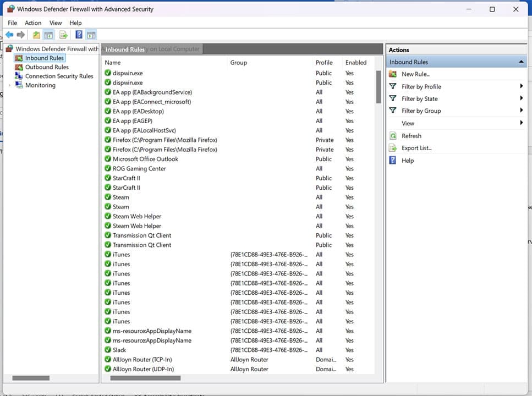The height and width of the screenshot is (396, 532).
Task: Expand the Monitoring tree node
Action: pos(9,85)
